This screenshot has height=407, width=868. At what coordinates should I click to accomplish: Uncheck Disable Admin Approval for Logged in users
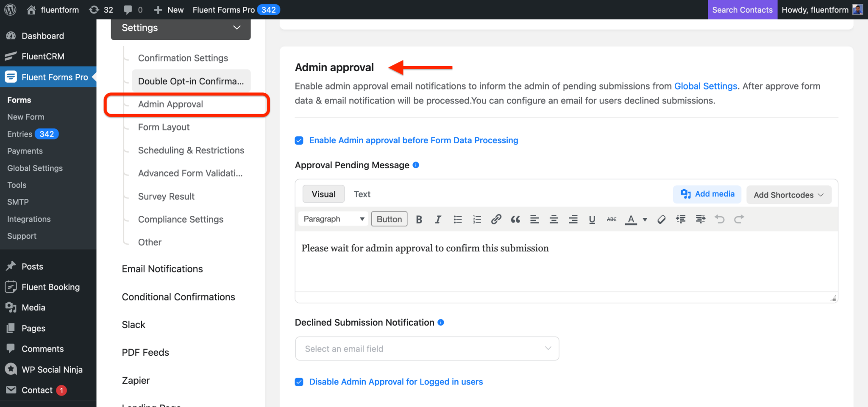[299, 382]
